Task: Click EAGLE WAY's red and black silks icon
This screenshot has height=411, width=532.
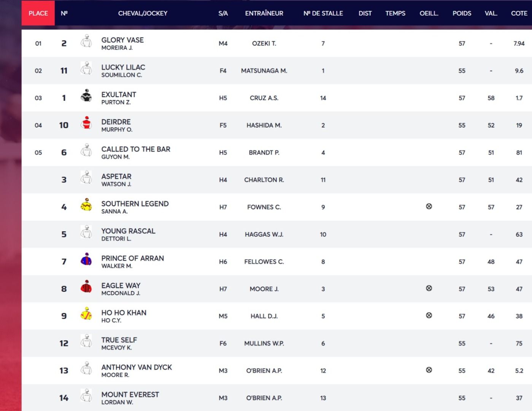Action: [87, 287]
